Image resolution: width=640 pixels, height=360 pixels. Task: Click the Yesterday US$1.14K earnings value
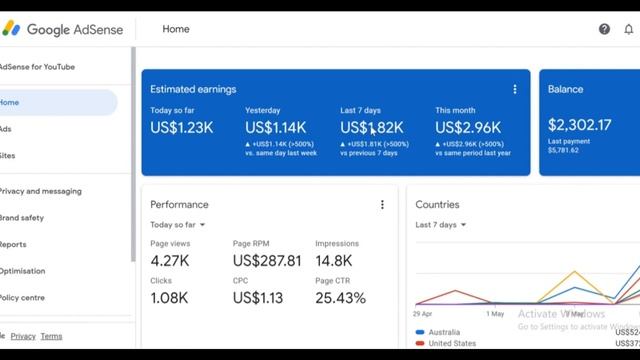[276, 128]
